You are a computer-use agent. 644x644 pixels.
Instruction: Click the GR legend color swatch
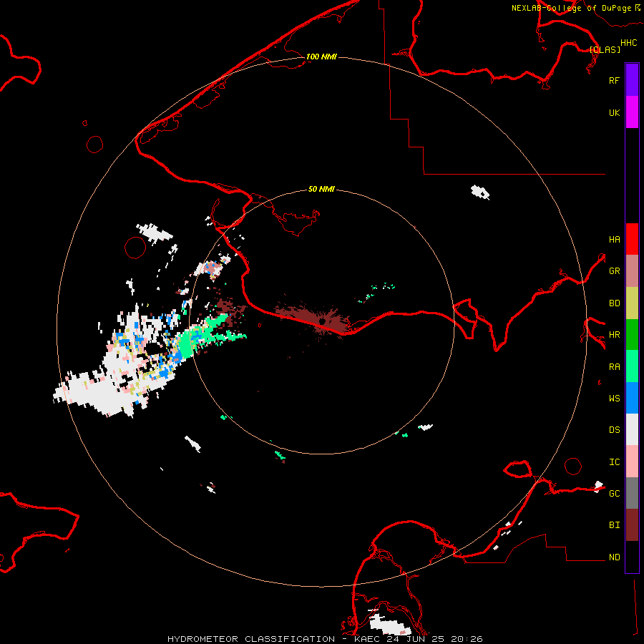point(632,271)
